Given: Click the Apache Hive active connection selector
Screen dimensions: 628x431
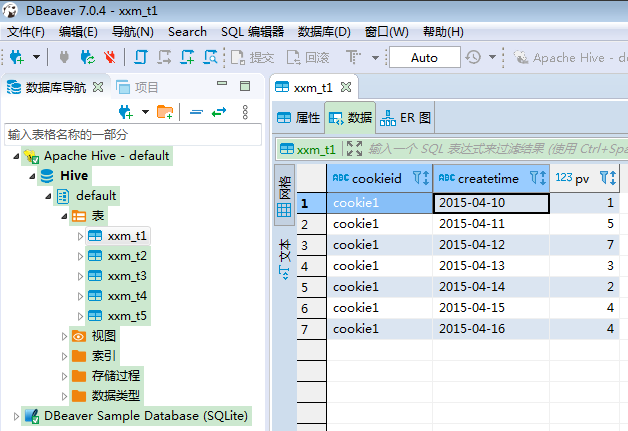Looking at the screenshot, I should (571, 58).
